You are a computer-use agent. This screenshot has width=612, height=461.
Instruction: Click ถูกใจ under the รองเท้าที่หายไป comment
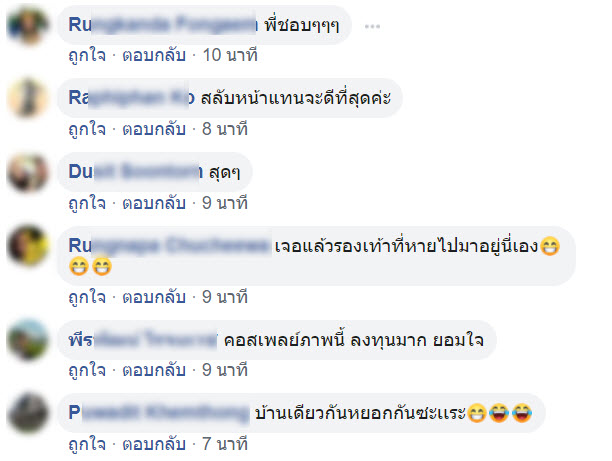click(x=87, y=297)
